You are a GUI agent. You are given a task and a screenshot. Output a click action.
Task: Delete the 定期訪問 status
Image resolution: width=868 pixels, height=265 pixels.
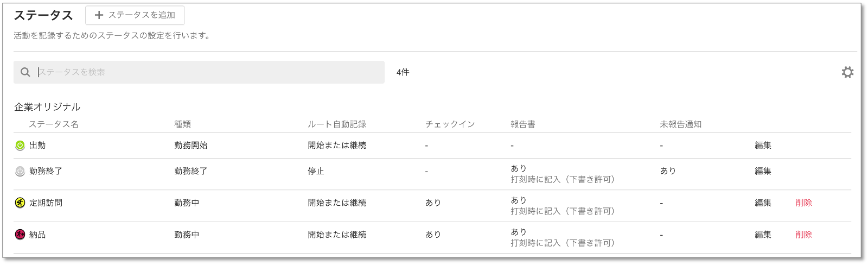pos(803,203)
